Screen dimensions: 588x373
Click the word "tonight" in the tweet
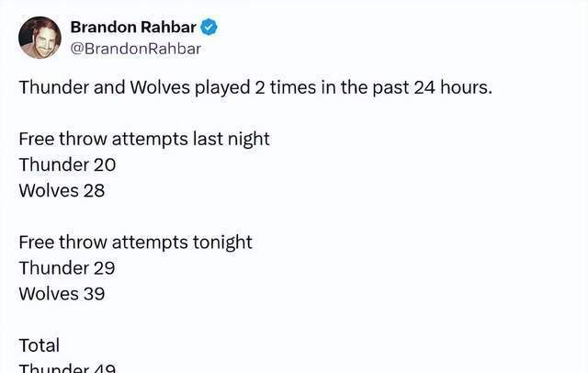pyautogui.click(x=221, y=243)
